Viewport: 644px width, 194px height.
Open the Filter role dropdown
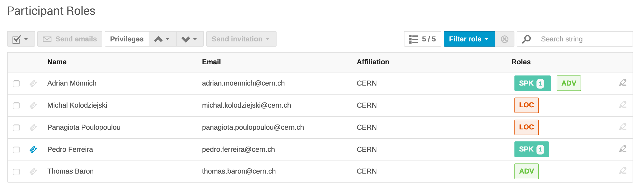click(469, 39)
